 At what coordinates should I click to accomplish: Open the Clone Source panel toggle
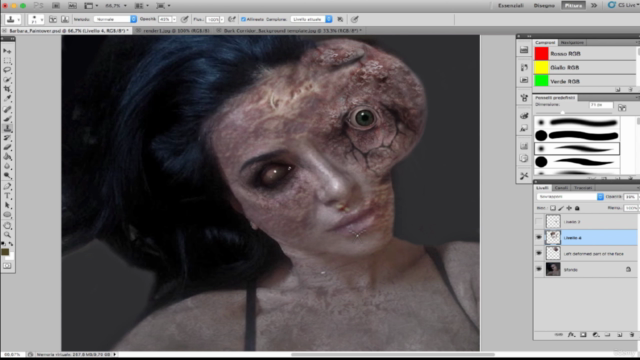click(x=64, y=19)
